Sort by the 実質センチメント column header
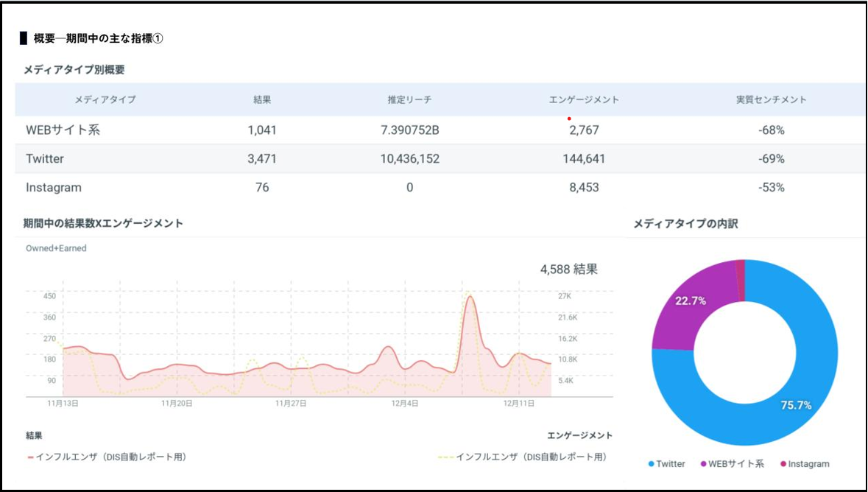This screenshot has width=868, height=492. pos(771,100)
